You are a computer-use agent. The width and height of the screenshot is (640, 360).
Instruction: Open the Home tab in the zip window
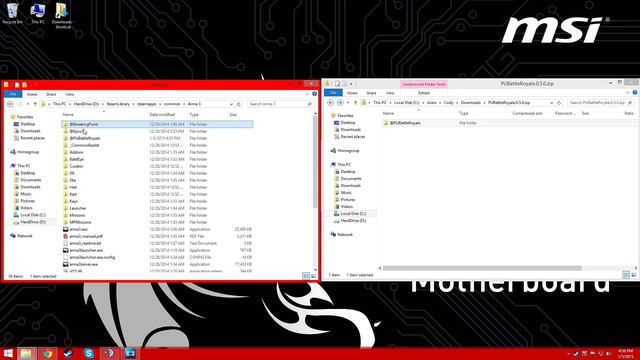[x=352, y=93]
